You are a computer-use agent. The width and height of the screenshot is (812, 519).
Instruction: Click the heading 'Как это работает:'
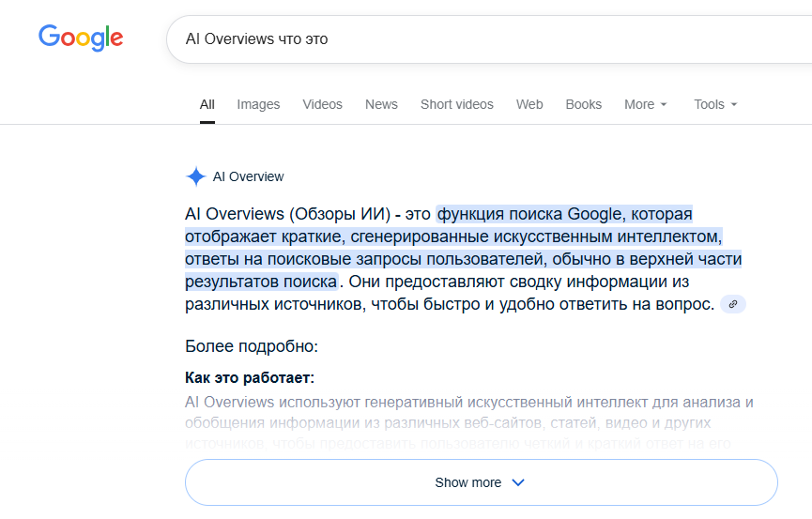pyautogui.click(x=250, y=377)
